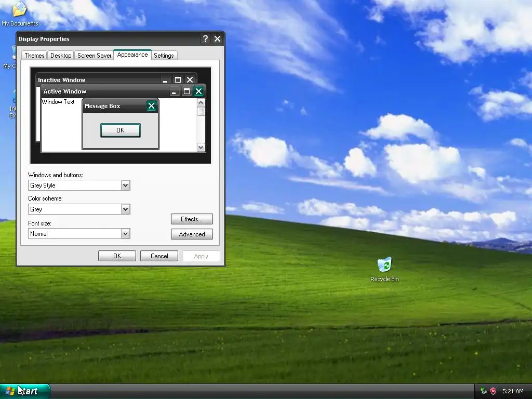Cancel the Display Properties dialog

[159, 256]
